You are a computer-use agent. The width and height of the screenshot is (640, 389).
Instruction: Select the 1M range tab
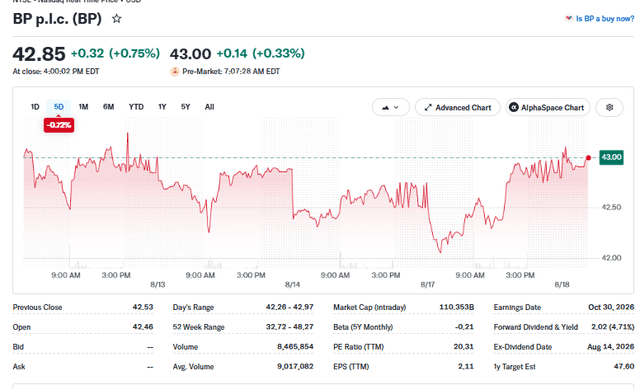pos(83,107)
